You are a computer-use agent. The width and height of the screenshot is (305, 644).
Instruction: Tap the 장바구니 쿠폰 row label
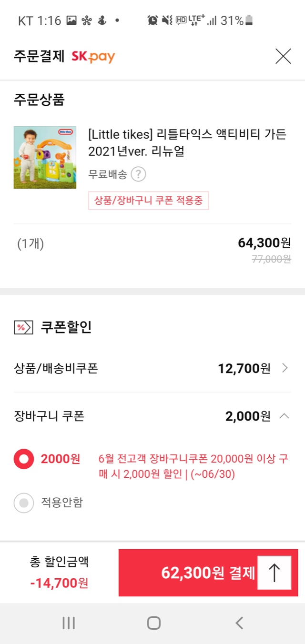(x=49, y=416)
